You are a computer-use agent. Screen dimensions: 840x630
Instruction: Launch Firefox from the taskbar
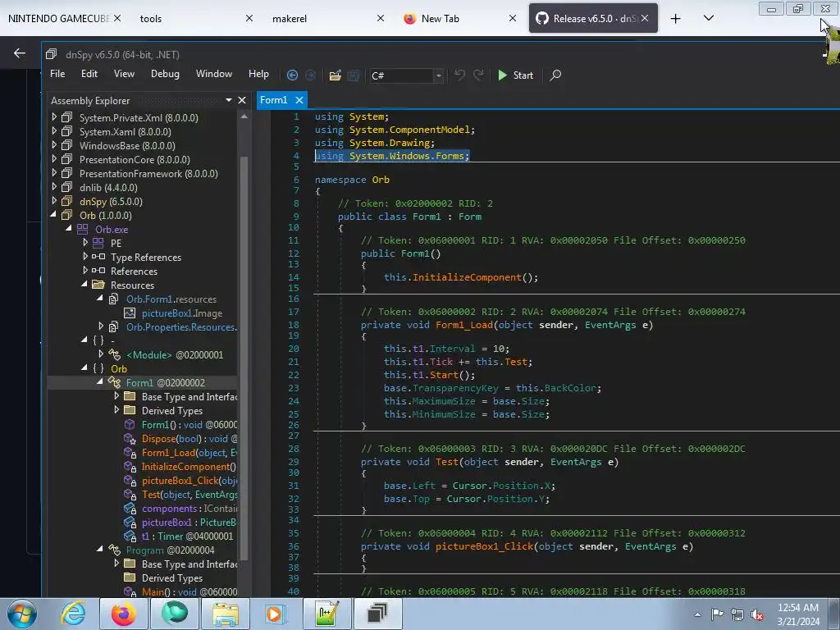pyautogui.click(x=123, y=614)
